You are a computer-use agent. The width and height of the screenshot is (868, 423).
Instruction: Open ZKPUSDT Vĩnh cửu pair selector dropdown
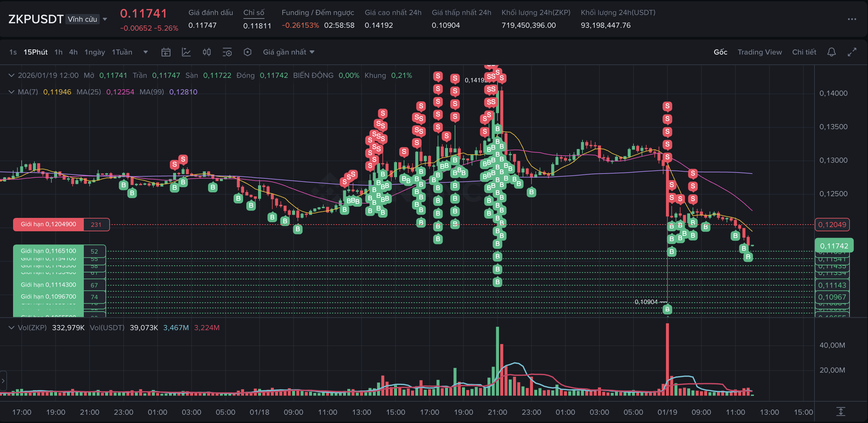105,19
